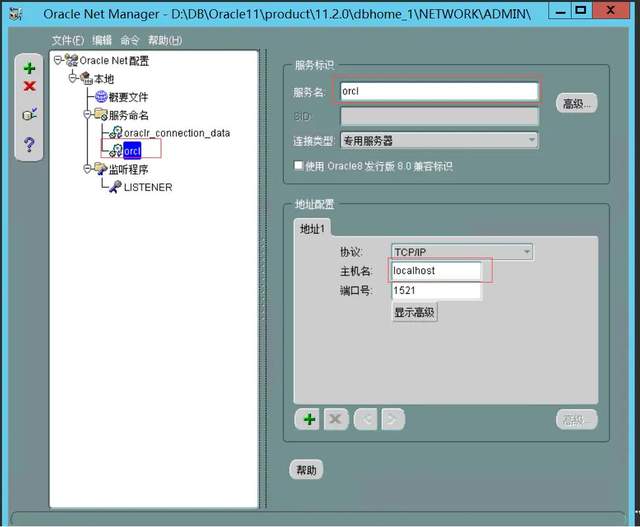Open the 命令 menu
The width and height of the screenshot is (640, 527).
pos(130,40)
